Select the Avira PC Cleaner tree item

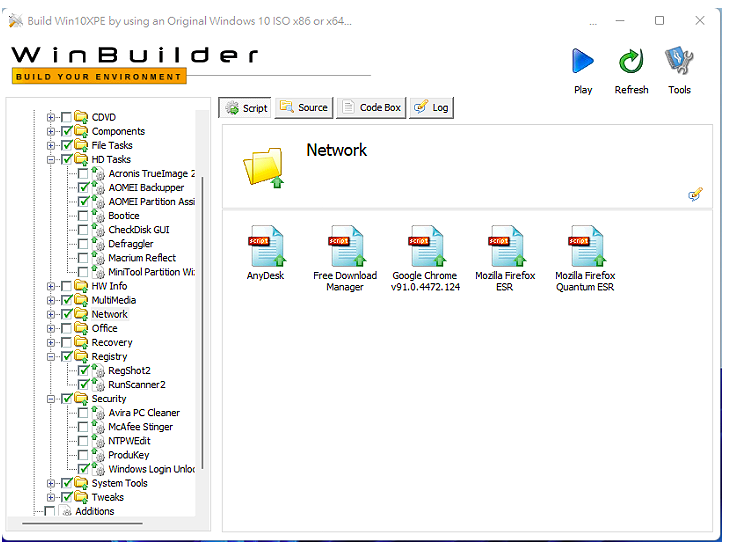coord(144,412)
